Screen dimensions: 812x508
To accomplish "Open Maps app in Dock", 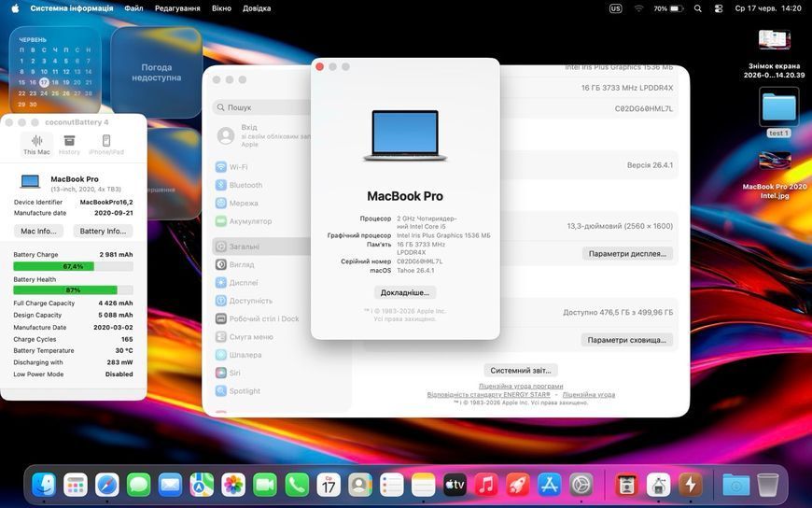I will click(202, 486).
